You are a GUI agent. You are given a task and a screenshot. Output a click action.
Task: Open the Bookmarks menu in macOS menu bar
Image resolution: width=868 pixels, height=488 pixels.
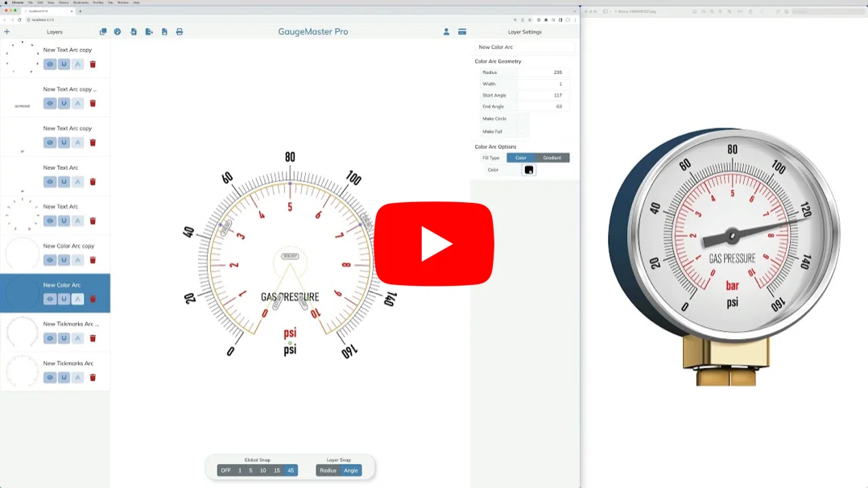(81, 2)
